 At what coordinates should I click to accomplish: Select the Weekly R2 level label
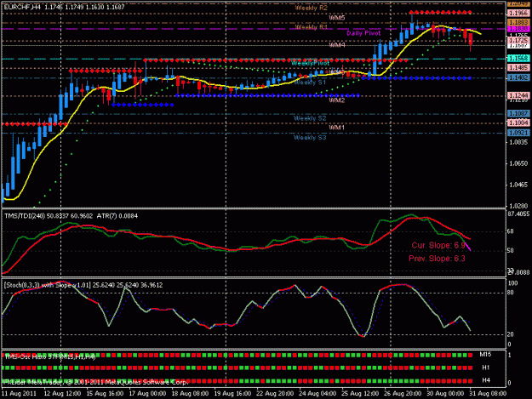pos(312,8)
